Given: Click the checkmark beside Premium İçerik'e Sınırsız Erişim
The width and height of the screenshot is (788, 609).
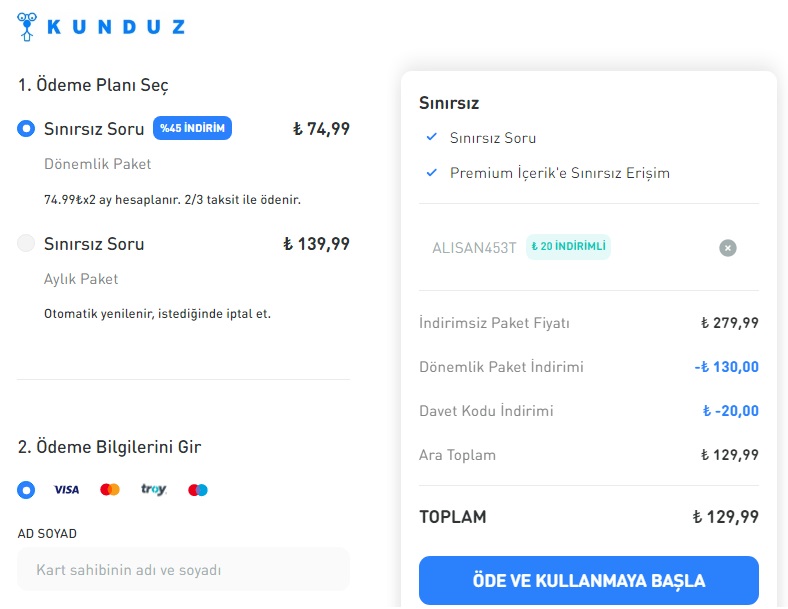Looking at the screenshot, I should tap(432, 172).
